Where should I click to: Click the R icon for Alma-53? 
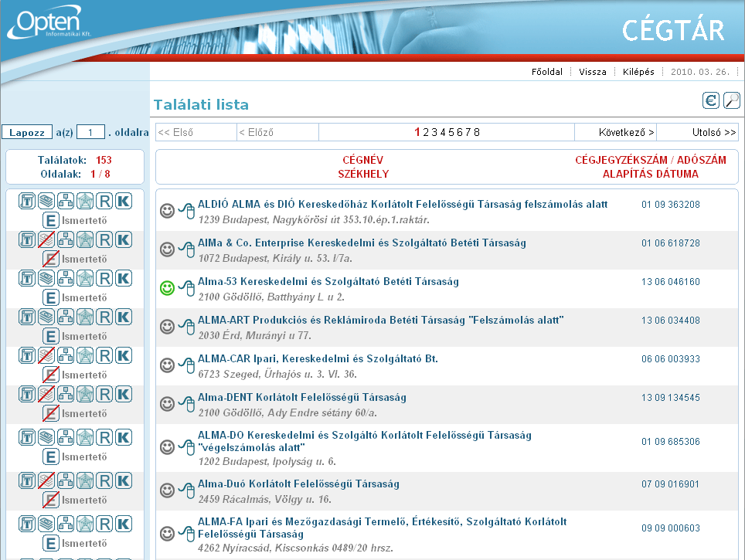(x=104, y=278)
